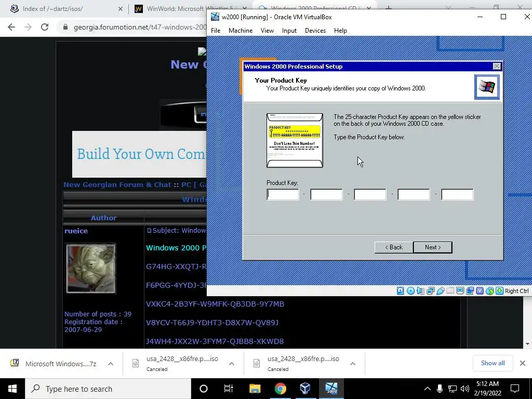Click VirtualBox hard disk activity status icon
The image size is (532, 399).
pos(401,291)
